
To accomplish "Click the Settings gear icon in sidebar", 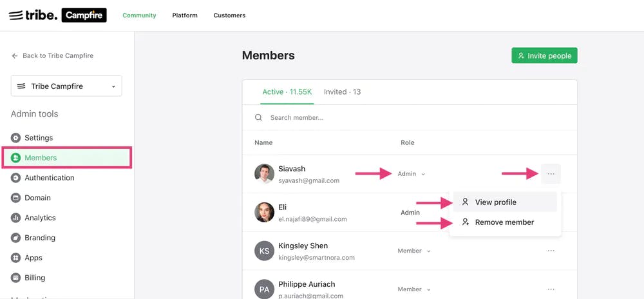I will pyautogui.click(x=16, y=138).
